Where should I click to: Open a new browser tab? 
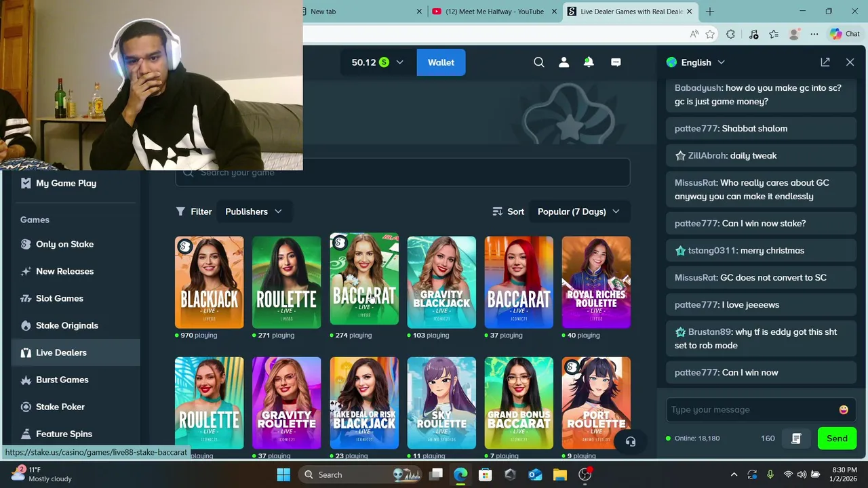tap(710, 12)
